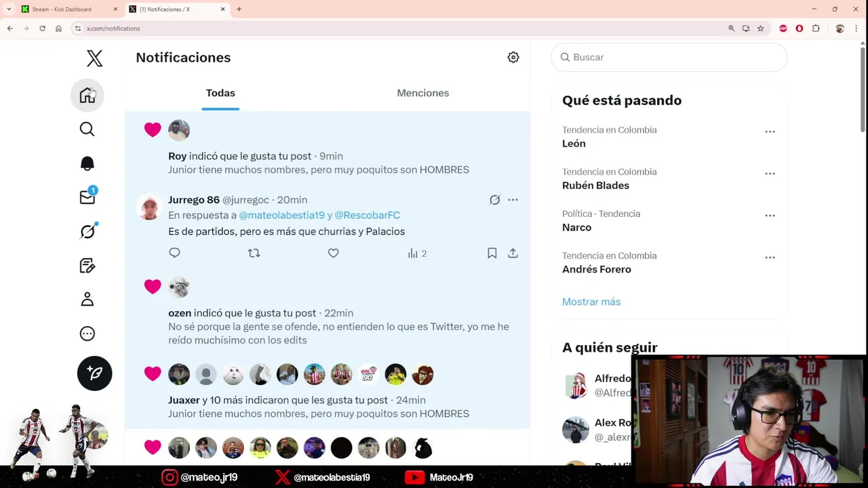Reply to Jurrego 86's post
868x488 pixels.
(174, 253)
